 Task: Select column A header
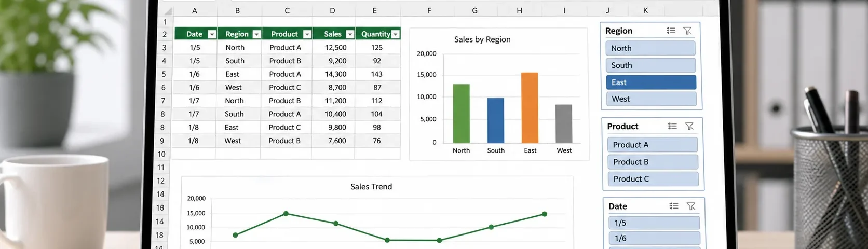[x=195, y=10]
